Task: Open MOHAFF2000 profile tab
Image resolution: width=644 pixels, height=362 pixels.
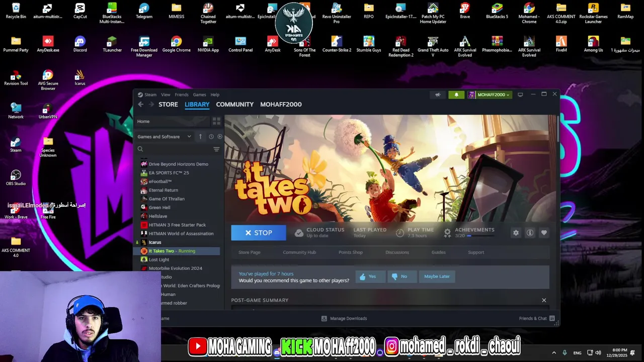Action: [x=281, y=104]
